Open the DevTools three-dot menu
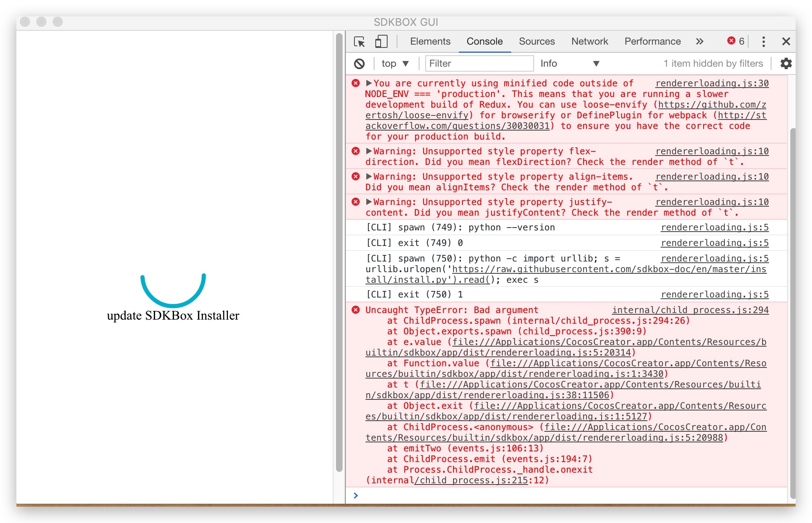 pyautogui.click(x=763, y=42)
